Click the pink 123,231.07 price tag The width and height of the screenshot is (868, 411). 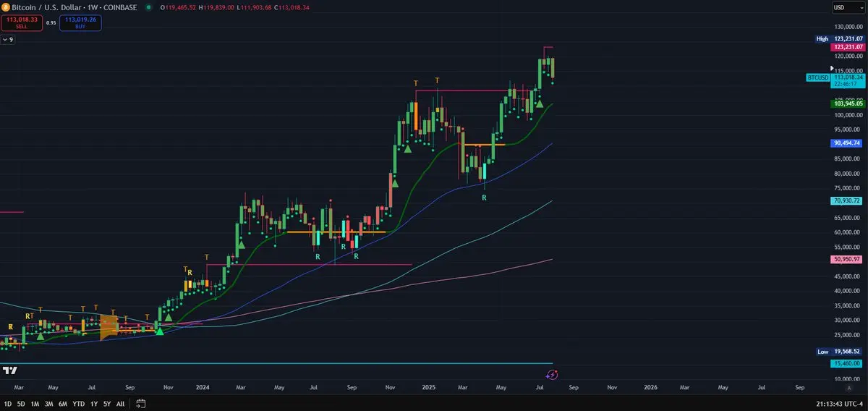coord(848,47)
